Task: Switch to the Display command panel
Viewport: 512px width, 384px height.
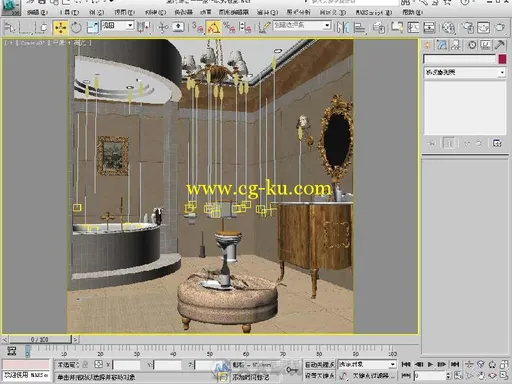Action: pyautogui.click(x=486, y=45)
